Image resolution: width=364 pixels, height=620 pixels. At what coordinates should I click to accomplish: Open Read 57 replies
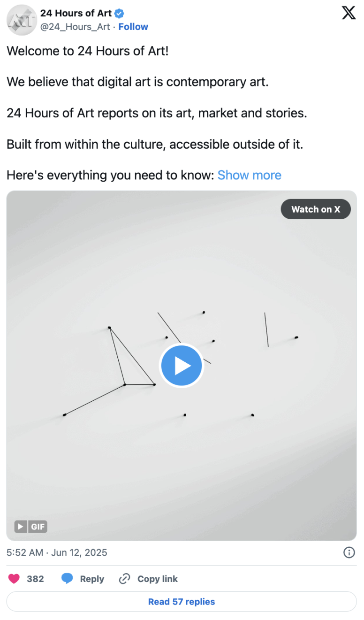pos(182,602)
